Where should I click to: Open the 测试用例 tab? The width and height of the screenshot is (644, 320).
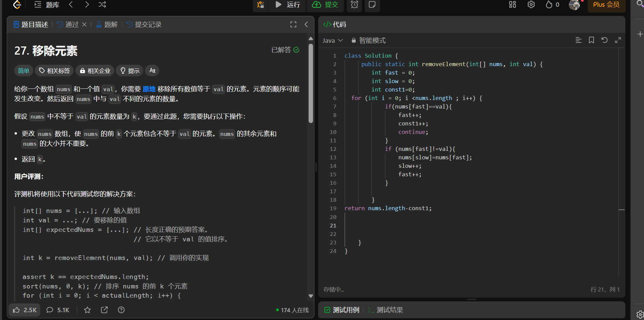(341, 310)
